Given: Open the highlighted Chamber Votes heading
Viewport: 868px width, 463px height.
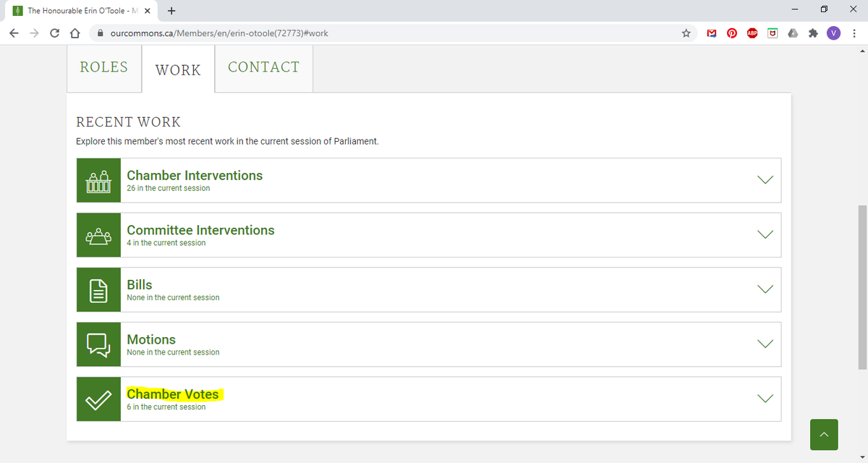Looking at the screenshot, I should pos(173,394).
